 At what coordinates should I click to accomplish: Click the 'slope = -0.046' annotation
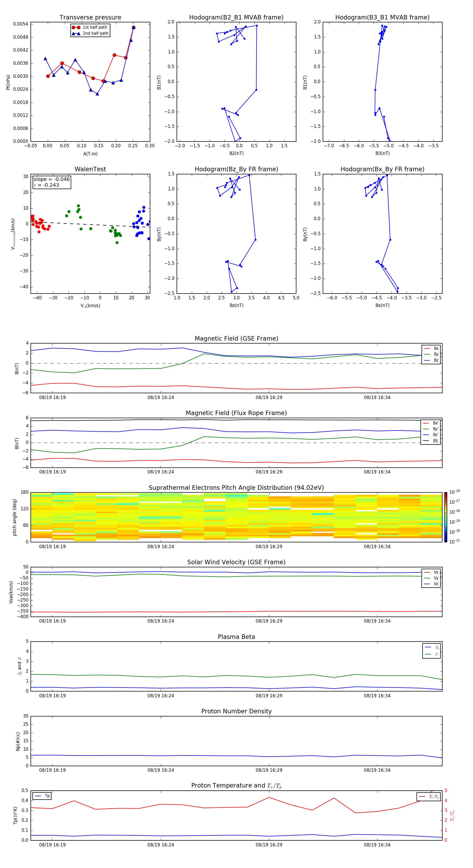point(52,179)
